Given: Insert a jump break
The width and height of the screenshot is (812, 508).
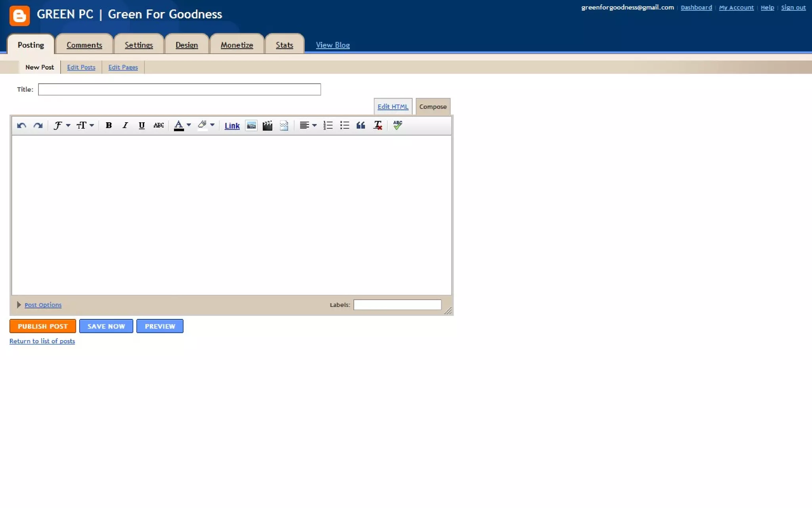Looking at the screenshot, I should click(x=284, y=125).
